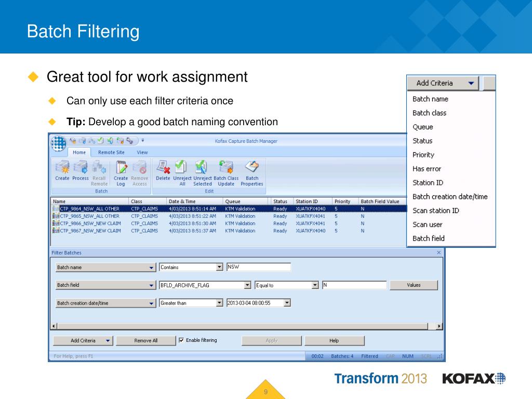Click the 4/03/2013 8:51:30 AM date cell
Screen dimensions: 532x399
[x=192, y=223]
